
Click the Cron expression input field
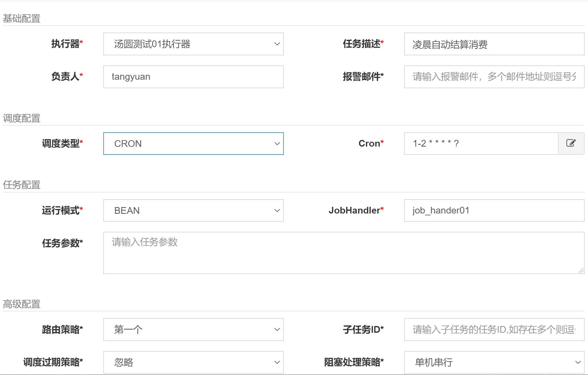tap(481, 144)
